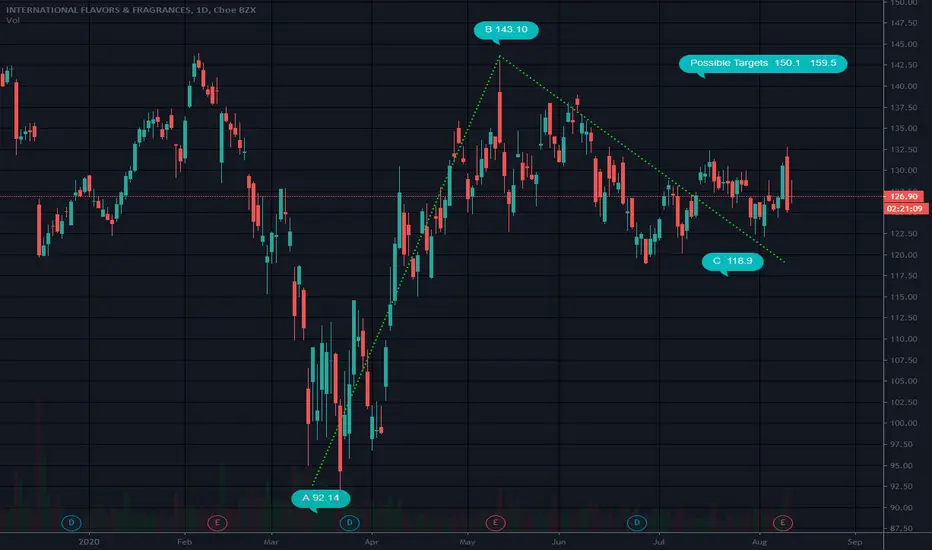Click the 02:21:09 bar countdown label
932x550 pixels.
(905, 209)
